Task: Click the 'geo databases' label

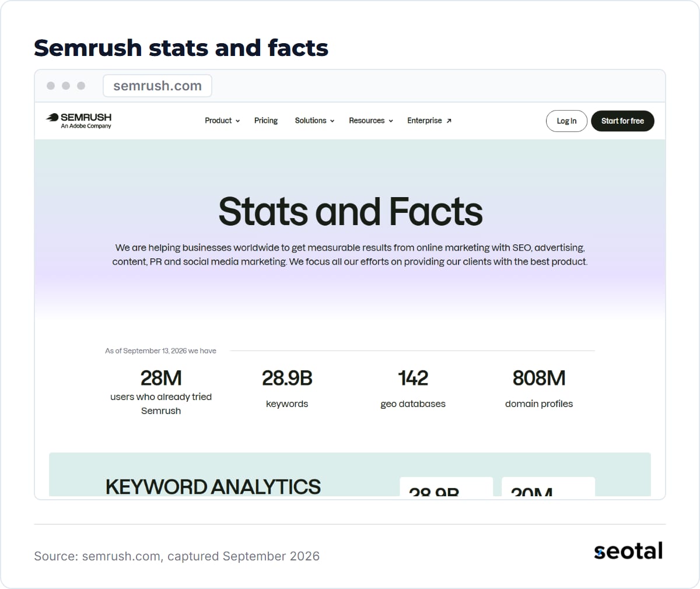Action: [413, 404]
